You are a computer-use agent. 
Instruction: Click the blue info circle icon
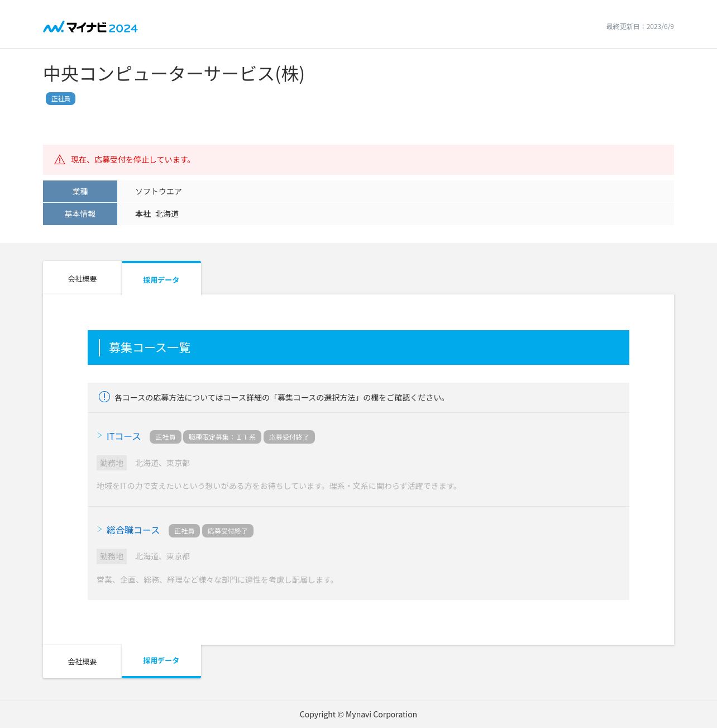coord(104,397)
